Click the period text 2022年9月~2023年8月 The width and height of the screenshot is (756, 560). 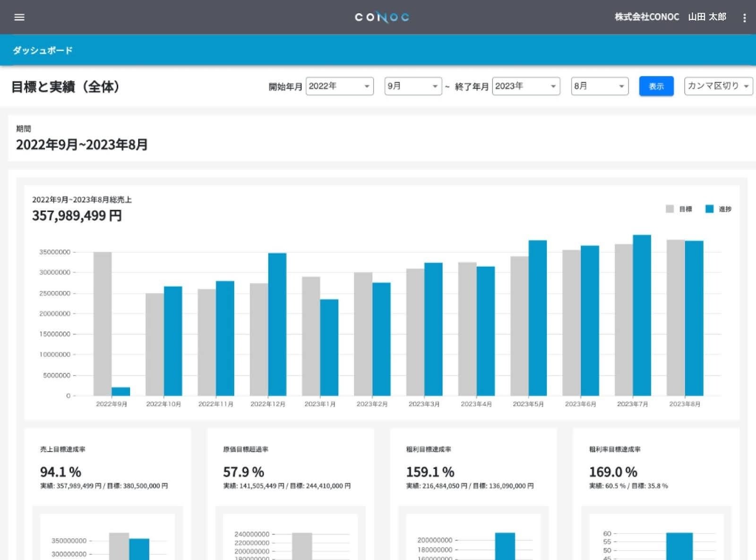point(82,144)
